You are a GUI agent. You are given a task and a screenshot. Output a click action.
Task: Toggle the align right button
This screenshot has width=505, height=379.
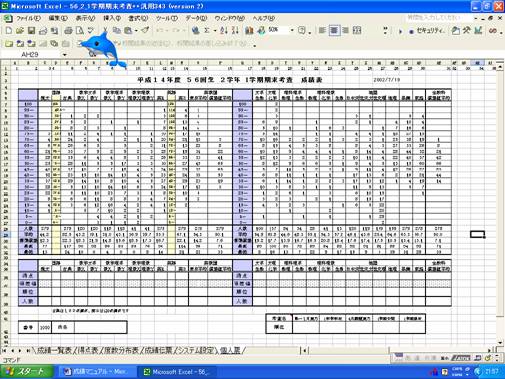pos(345,31)
